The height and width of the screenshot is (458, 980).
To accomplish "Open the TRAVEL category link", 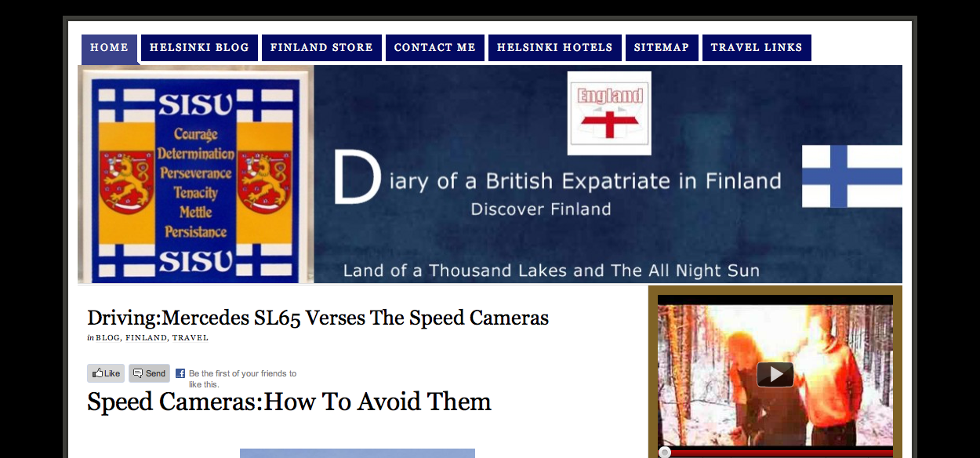I will pyautogui.click(x=191, y=338).
